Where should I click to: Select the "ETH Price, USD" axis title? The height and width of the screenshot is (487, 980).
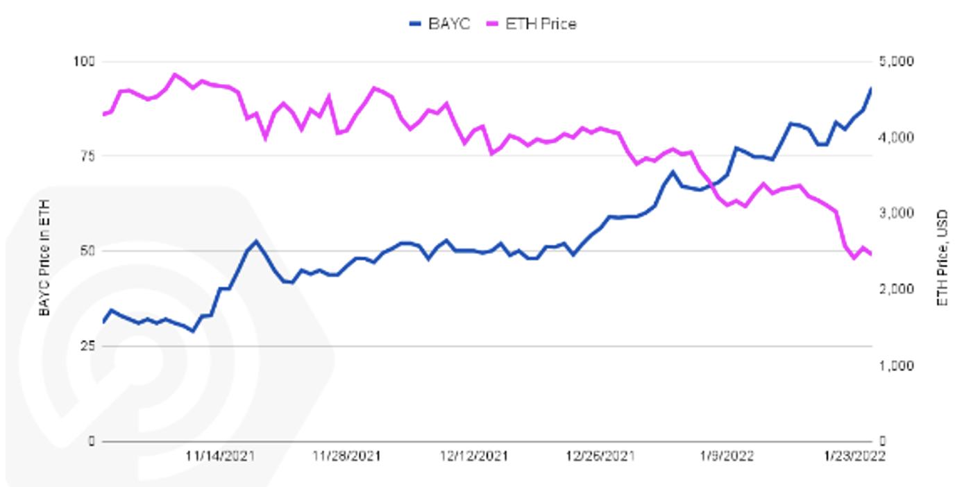pyautogui.click(x=942, y=258)
